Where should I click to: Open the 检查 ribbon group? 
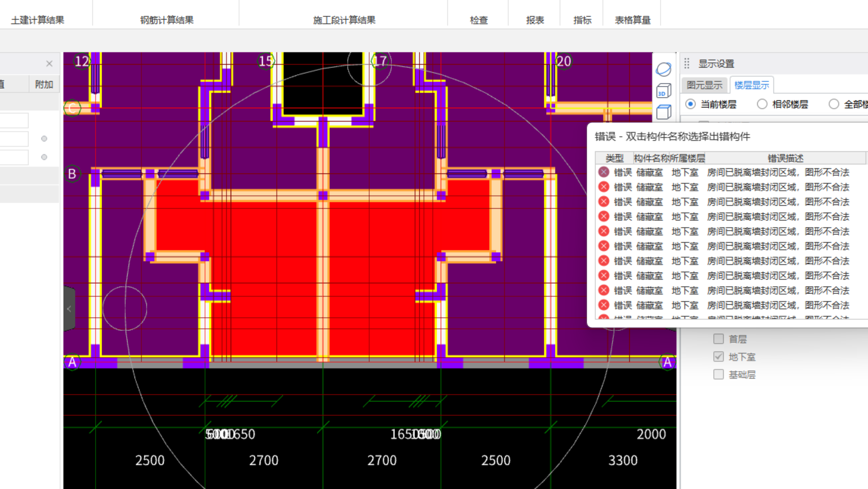[479, 20]
